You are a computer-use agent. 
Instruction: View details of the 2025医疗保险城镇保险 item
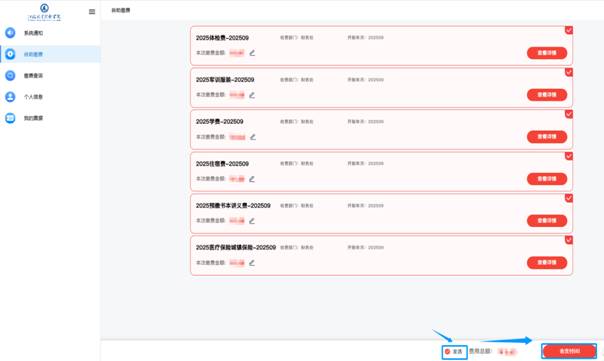point(547,263)
